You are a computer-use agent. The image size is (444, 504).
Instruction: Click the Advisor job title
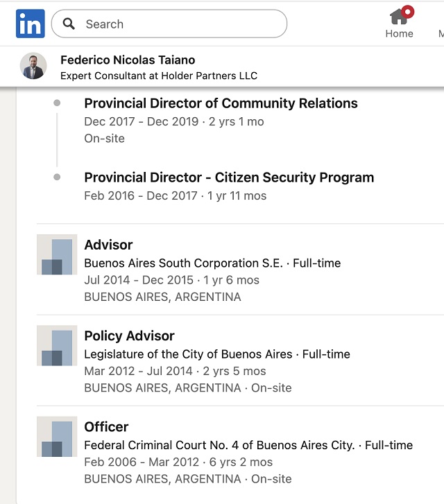click(108, 245)
